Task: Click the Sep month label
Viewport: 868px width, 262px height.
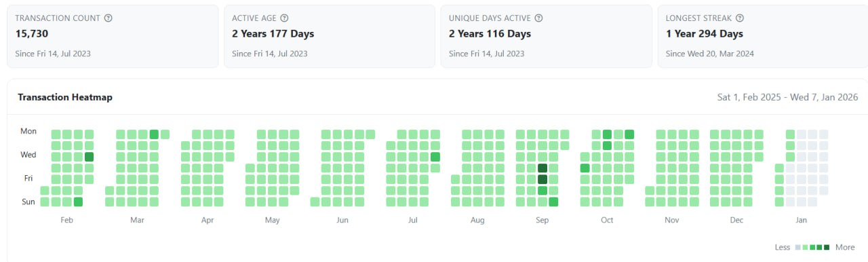Action: [x=542, y=221]
